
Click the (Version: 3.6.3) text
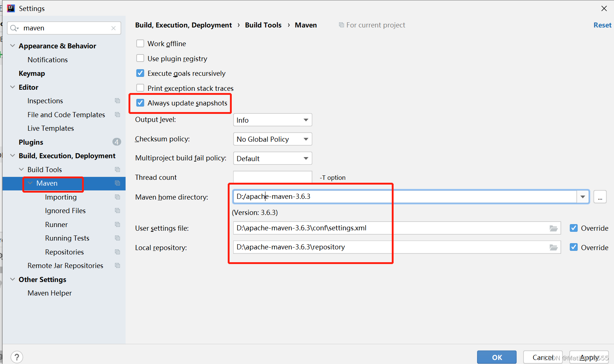[255, 212]
